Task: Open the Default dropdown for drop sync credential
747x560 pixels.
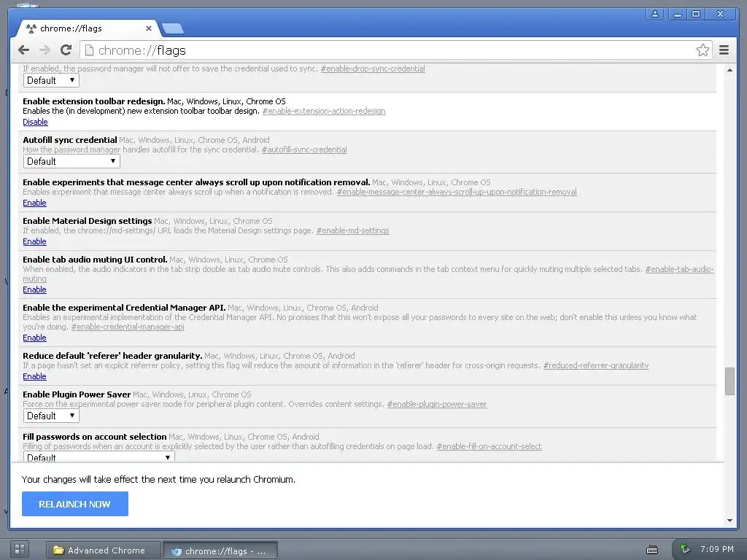Action: coord(51,80)
